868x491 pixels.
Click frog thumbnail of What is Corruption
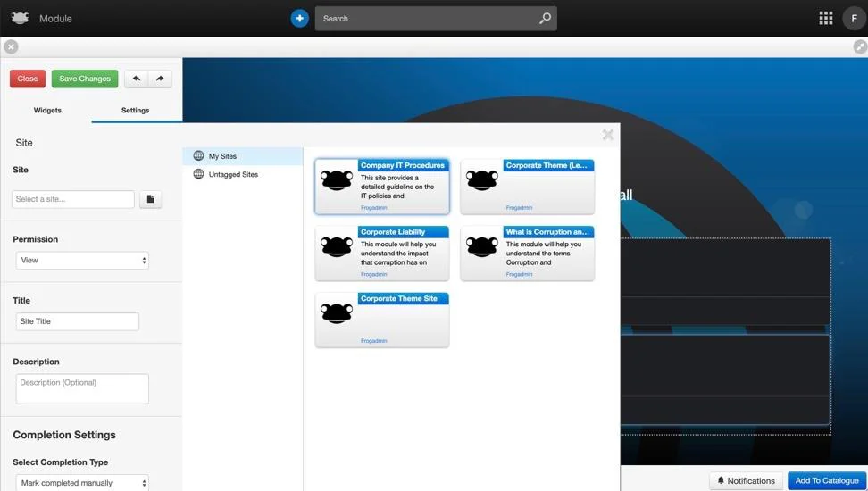pyautogui.click(x=481, y=246)
